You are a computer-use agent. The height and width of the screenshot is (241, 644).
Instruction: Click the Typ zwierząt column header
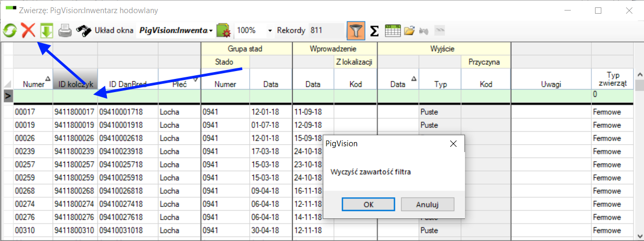(x=612, y=79)
